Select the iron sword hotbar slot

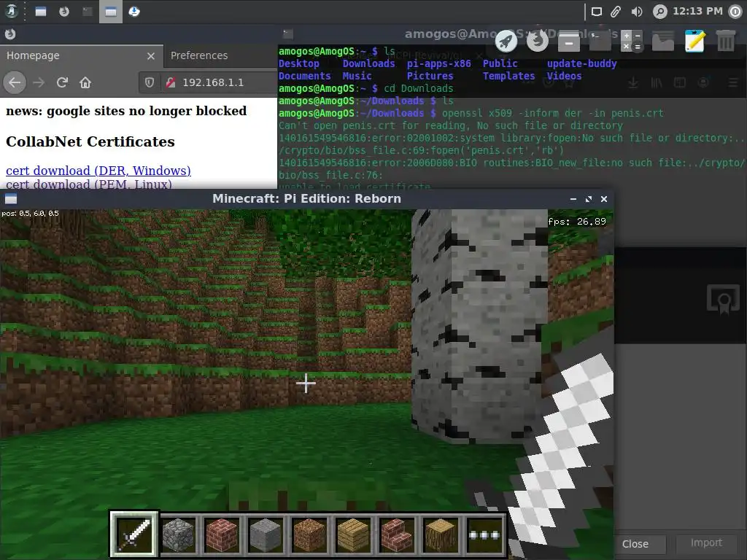click(134, 534)
